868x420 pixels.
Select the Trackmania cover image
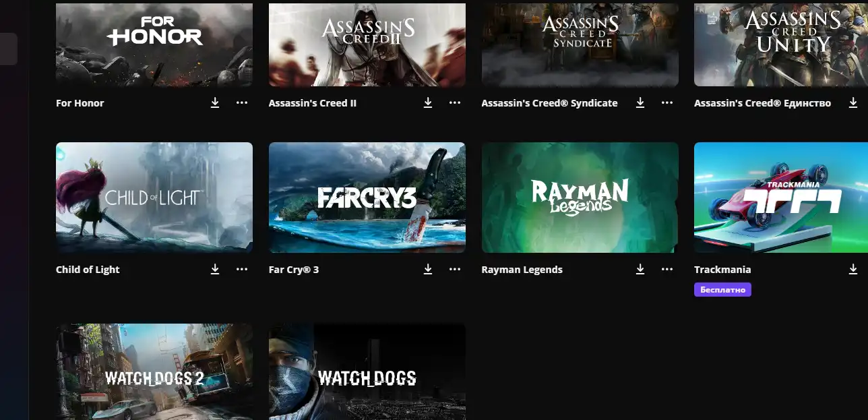(781, 198)
